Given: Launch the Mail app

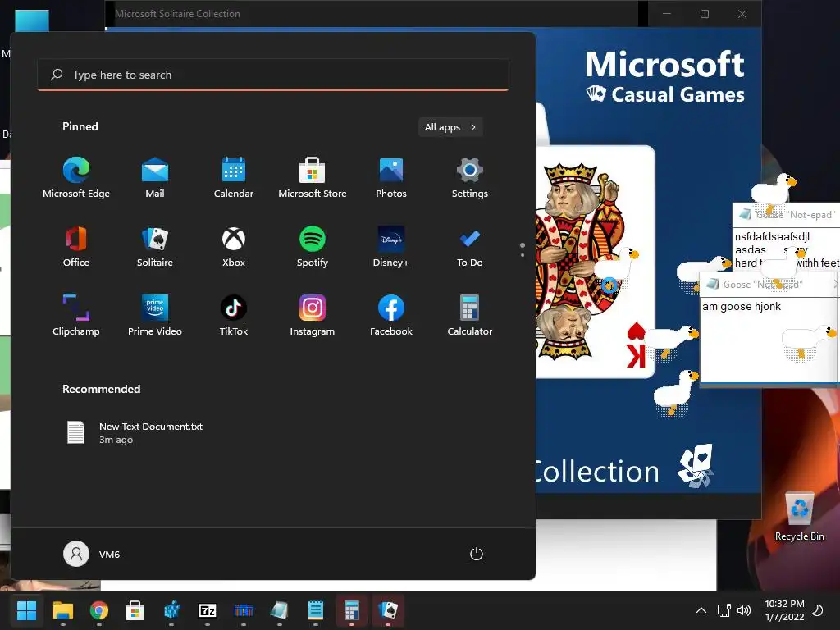Looking at the screenshot, I should click(155, 178).
